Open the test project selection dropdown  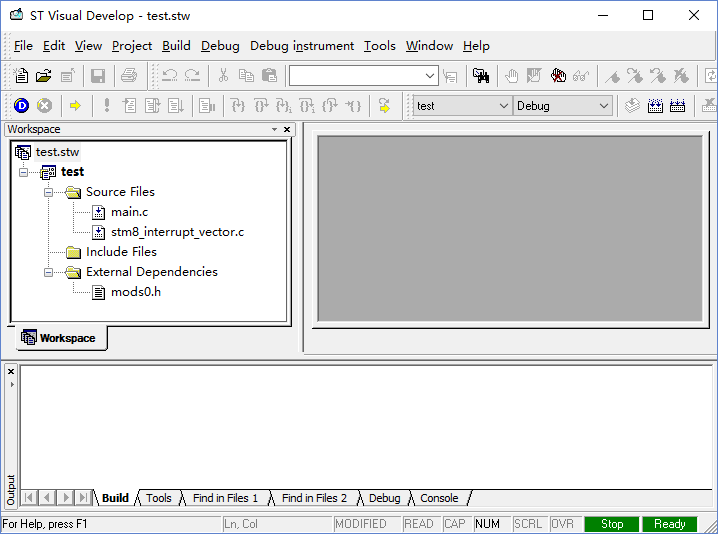504,106
